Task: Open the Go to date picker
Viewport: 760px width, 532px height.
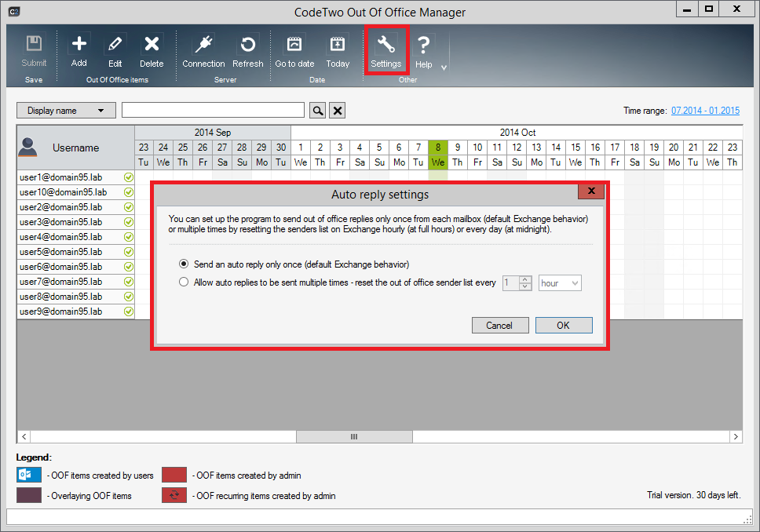Action: [294, 50]
